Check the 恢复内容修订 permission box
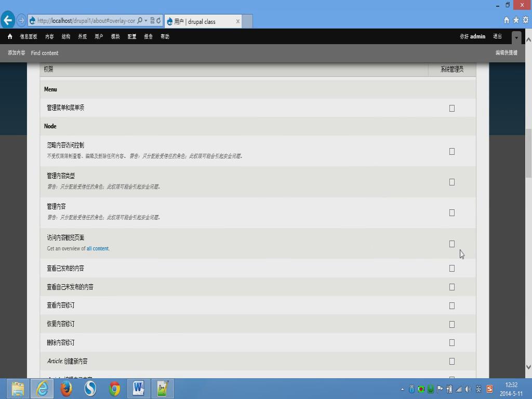The height and width of the screenshot is (399, 532). [452, 324]
